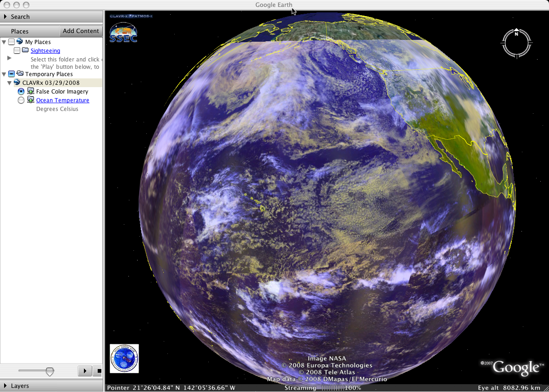Click the Eye alt 8082.96 km readout

tap(510, 388)
